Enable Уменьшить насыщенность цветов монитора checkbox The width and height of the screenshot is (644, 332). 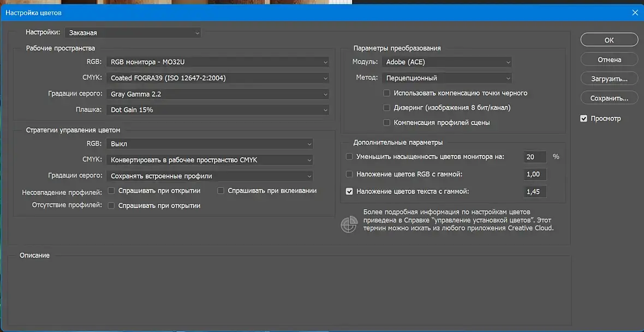coord(349,157)
